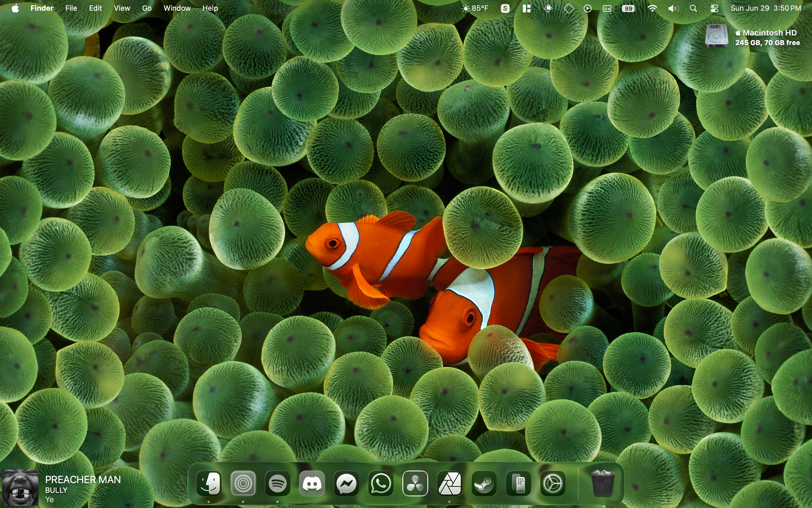Open the Wi-Fi menu
Viewport: 812px width, 508px height.
(x=652, y=8)
